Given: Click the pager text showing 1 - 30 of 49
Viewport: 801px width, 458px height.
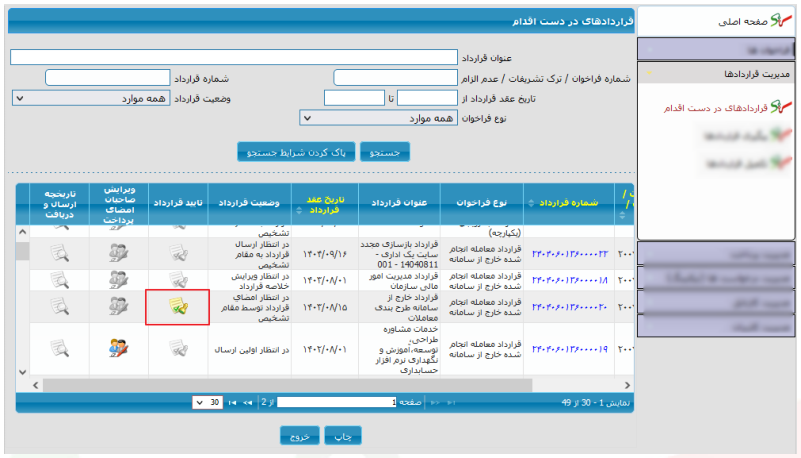Looking at the screenshot, I should [x=596, y=403].
